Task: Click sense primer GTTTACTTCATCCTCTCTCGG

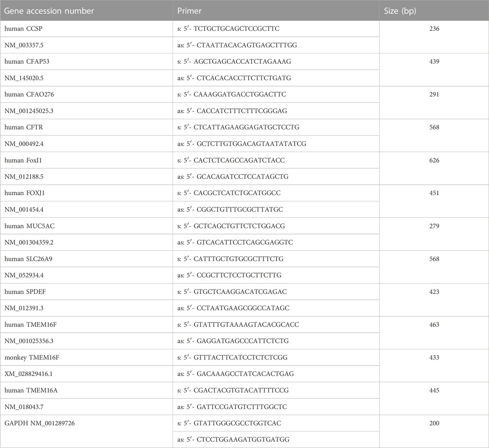Action: pos(240,357)
